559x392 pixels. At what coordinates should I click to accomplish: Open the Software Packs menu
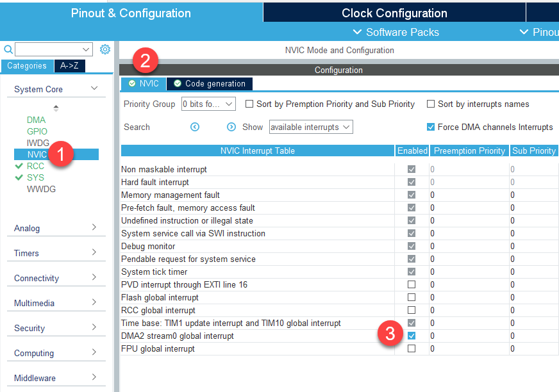pos(396,32)
